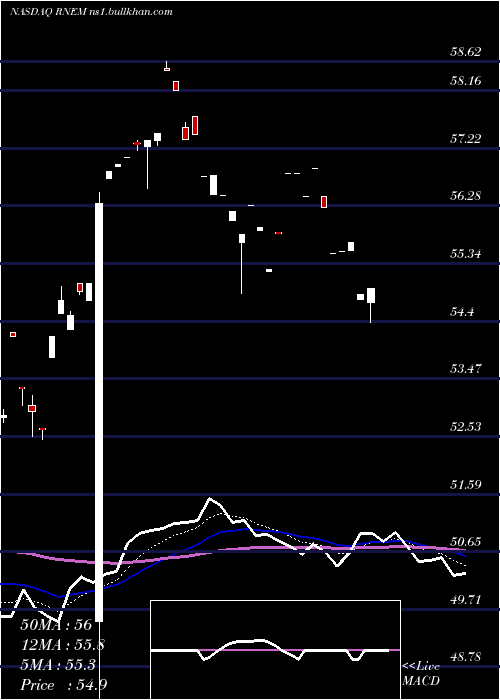
Task: Click the topmost candle near 58.62
Action: pos(167,67)
